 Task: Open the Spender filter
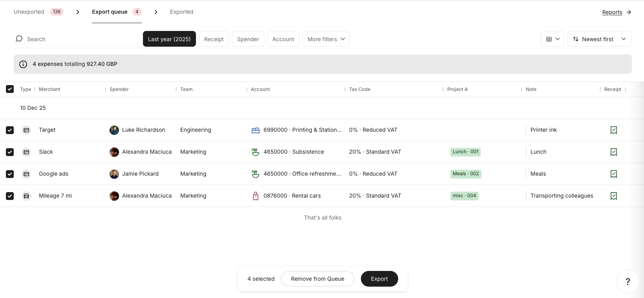click(x=248, y=39)
